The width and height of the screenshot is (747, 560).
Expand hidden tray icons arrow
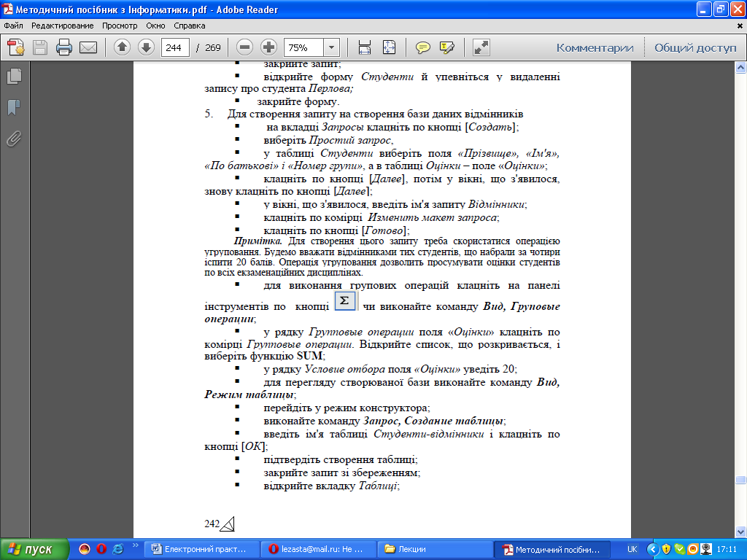tap(653, 549)
